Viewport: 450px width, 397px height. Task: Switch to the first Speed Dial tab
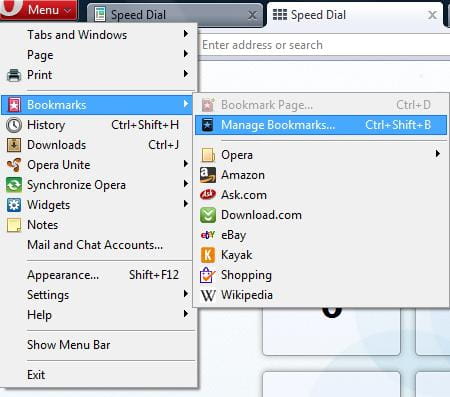coord(175,15)
